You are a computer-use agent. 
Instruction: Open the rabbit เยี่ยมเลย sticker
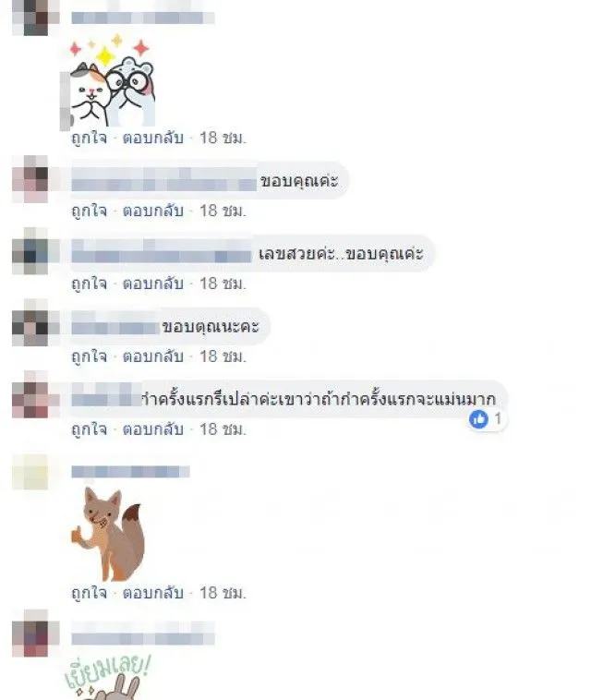coord(107,678)
